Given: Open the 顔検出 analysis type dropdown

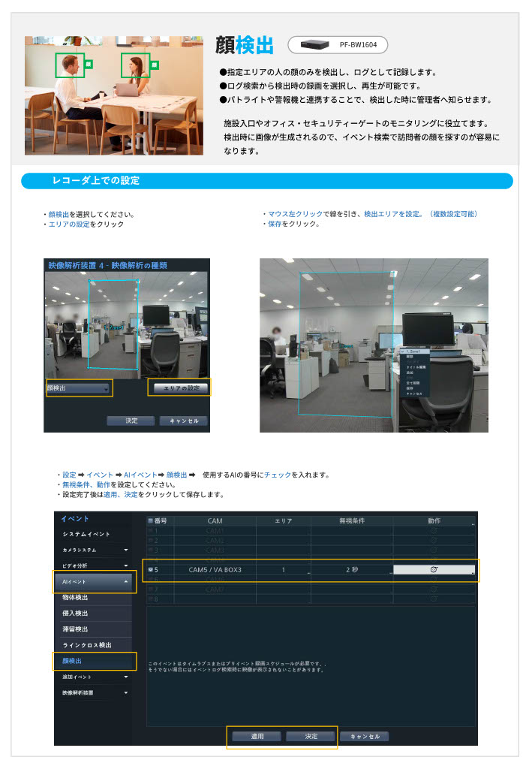Looking at the screenshot, I should (x=79, y=388).
